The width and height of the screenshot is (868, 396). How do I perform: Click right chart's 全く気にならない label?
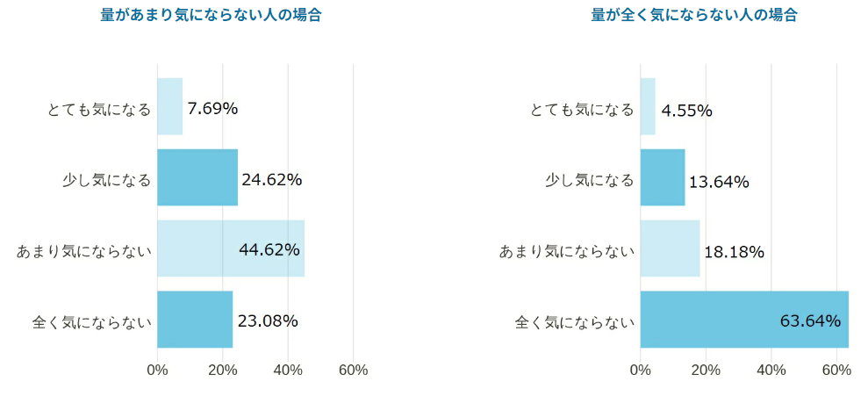(575, 321)
